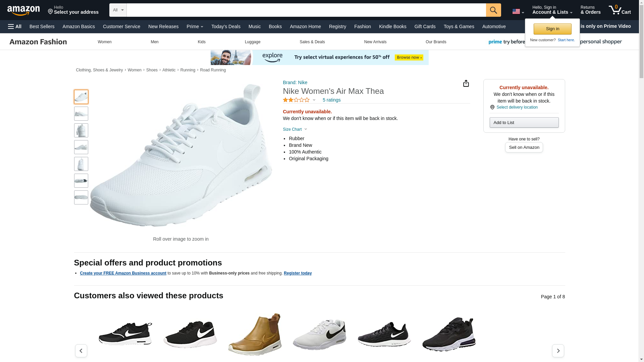
Task: Open the All hamburger menu
Action: [15, 26]
